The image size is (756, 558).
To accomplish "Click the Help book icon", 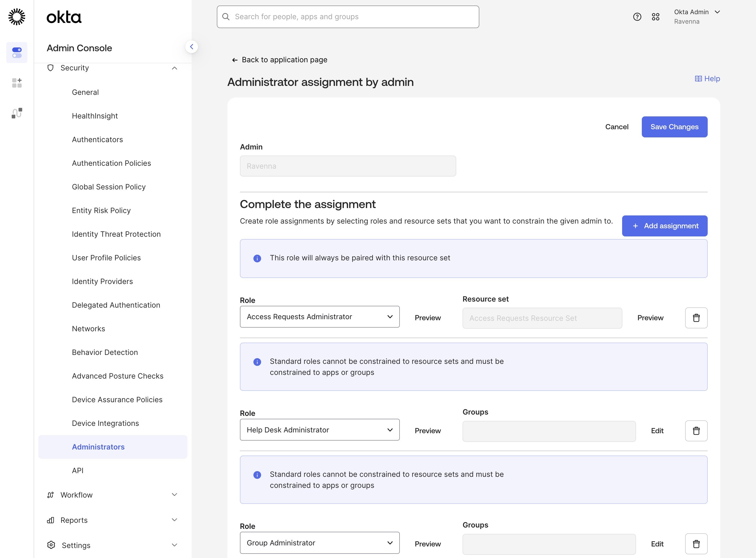I will pyautogui.click(x=698, y=79).
